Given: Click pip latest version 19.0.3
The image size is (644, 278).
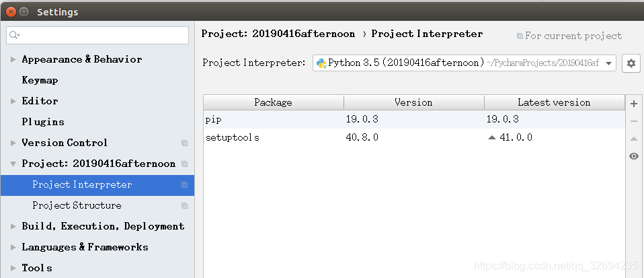Looking at the screenshot, I should pos(502,119).
